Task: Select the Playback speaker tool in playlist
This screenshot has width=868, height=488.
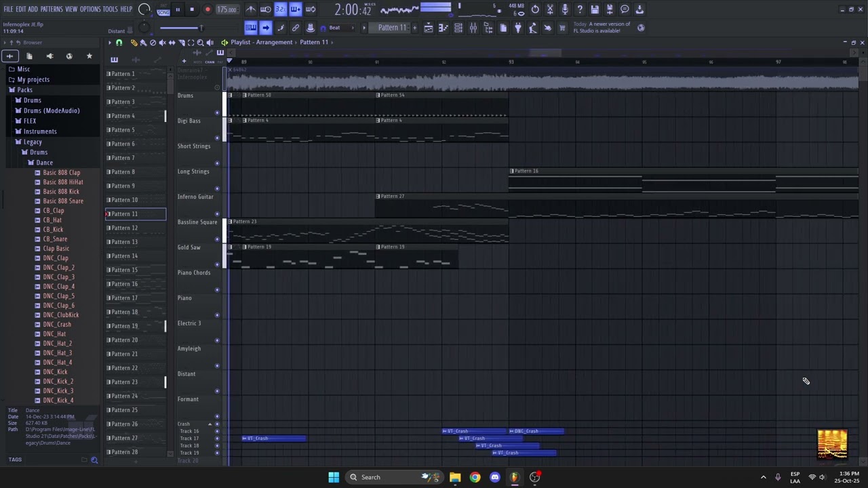Action: click(x=210, y=42)
